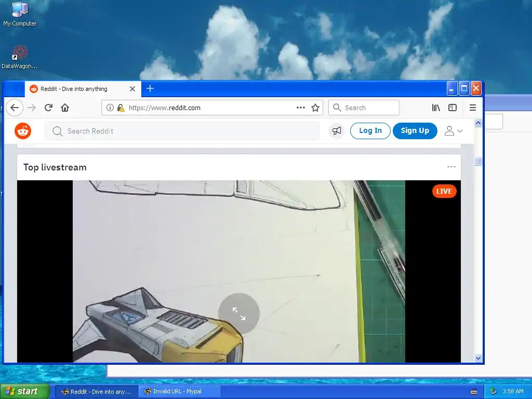
Task: Click the page scroll down arrow
Action: click(x=478, y=358)
